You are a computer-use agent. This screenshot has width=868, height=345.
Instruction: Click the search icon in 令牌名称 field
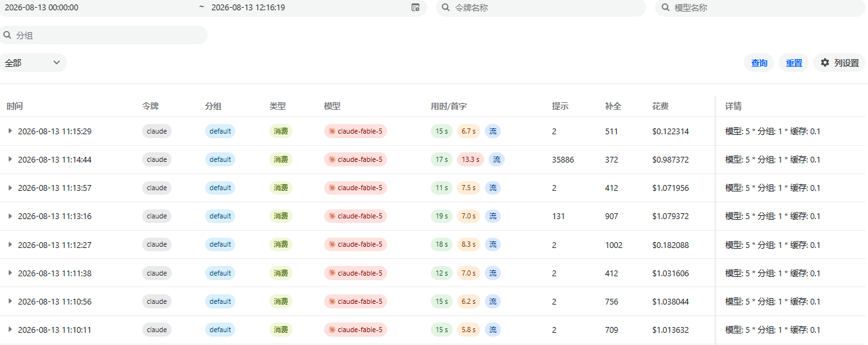pos(446,8)
